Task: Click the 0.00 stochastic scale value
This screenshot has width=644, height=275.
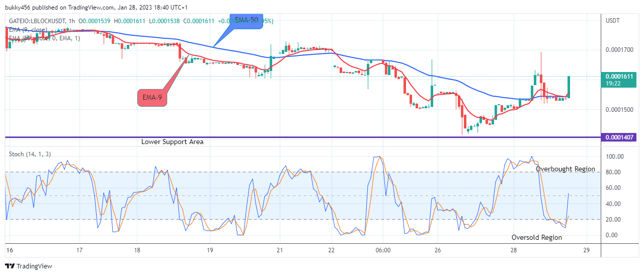Action: pyautogui.click(x=612, y=235)
